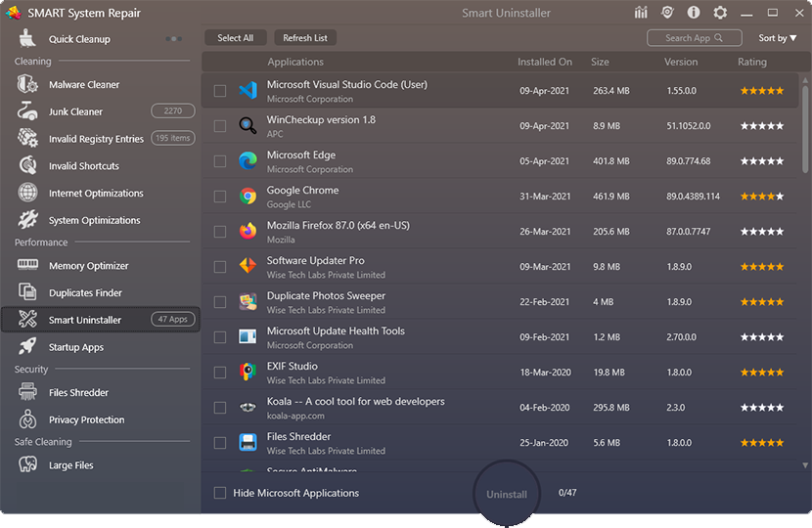This screenshot has height=528, width=812.
Task: Click the Microsoft Update Health Tools icon
Action: click(x=248, y=337)
